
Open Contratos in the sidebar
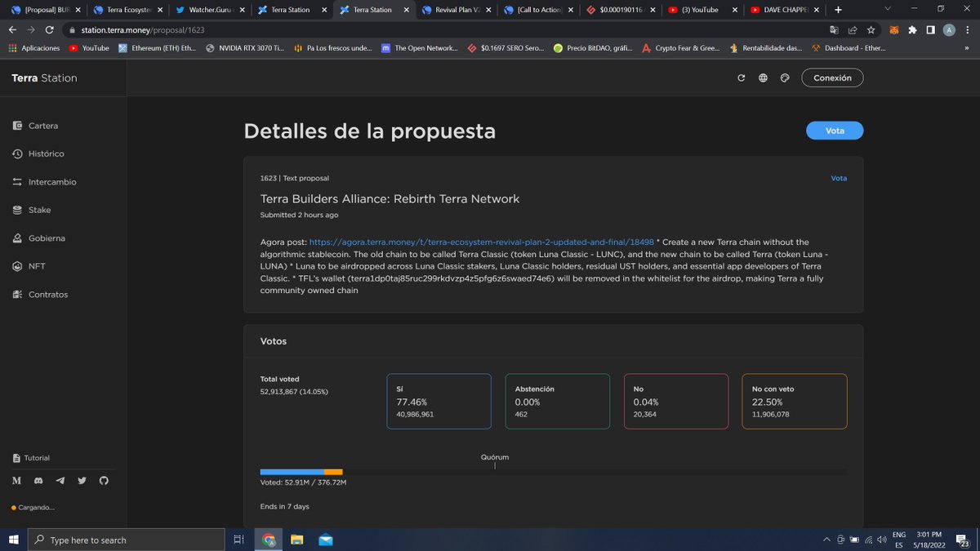[x=40, y=294]
